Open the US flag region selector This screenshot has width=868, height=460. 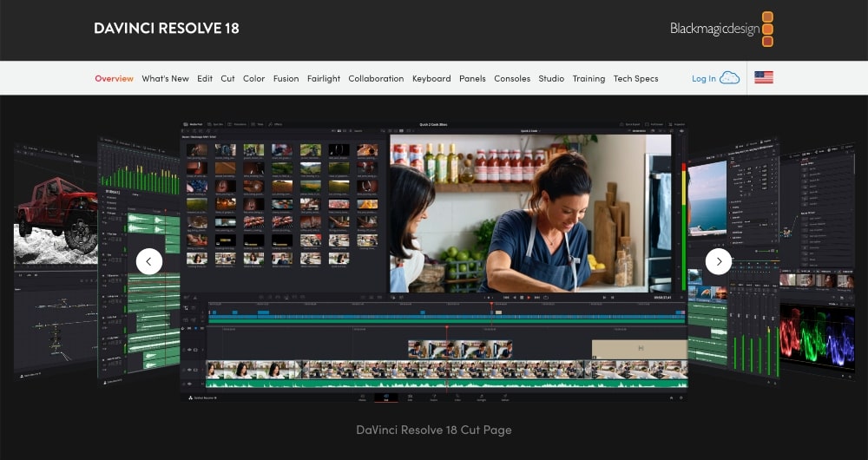[764, 78]
